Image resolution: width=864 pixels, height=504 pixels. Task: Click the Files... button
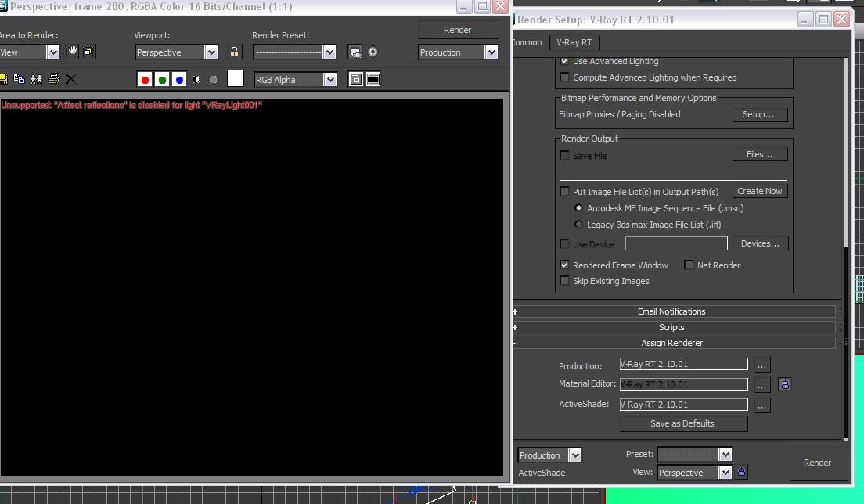click(x=760, y=154)
